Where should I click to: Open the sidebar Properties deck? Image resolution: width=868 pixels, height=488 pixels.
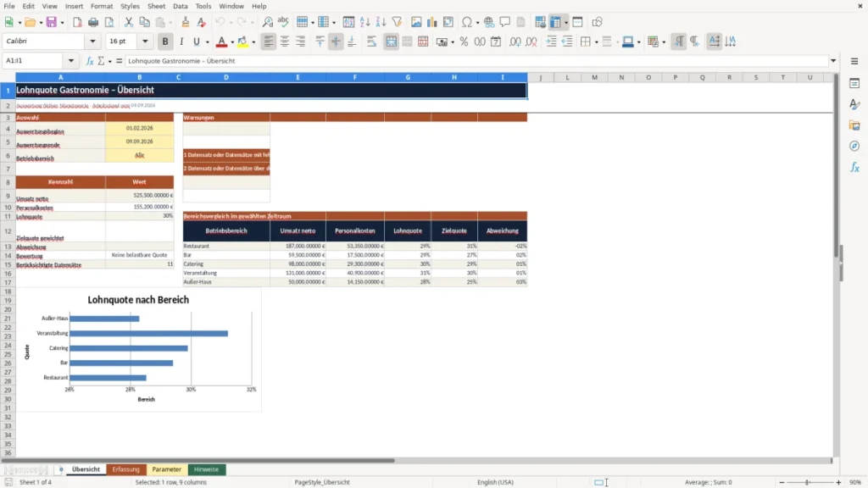(854, 83)
